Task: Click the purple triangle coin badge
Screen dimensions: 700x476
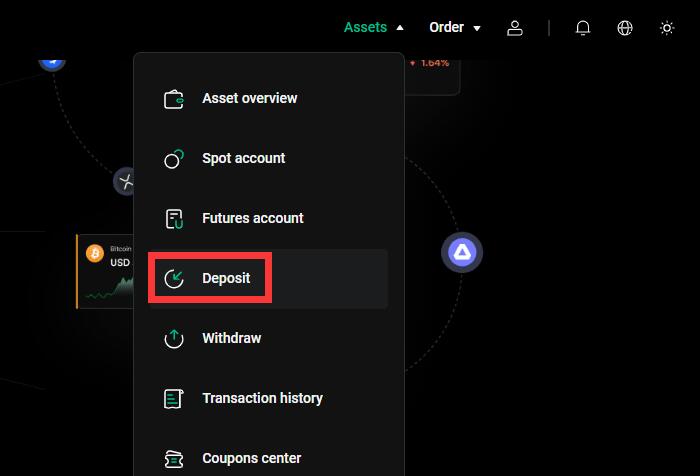Action: click(462, 252)
